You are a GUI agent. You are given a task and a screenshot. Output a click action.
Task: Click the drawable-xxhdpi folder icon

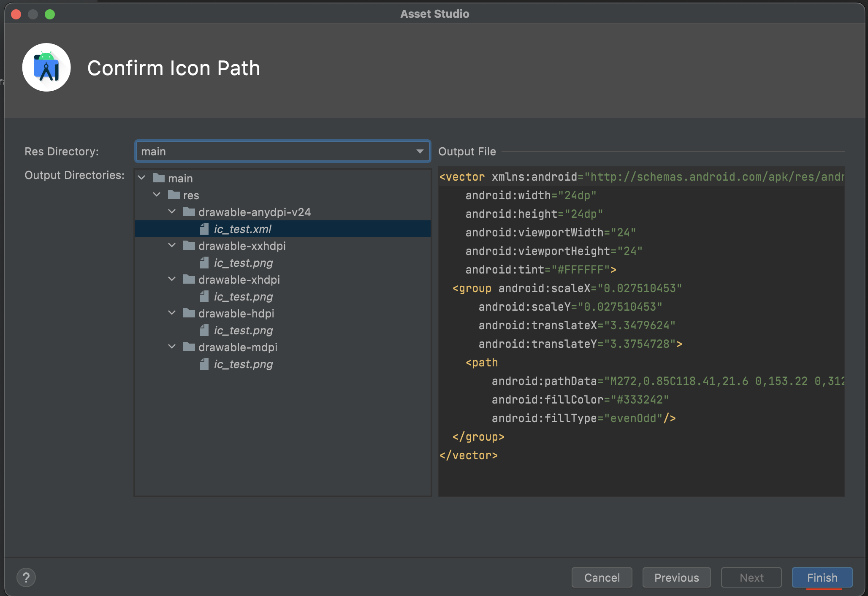click(x=189, y=246)
